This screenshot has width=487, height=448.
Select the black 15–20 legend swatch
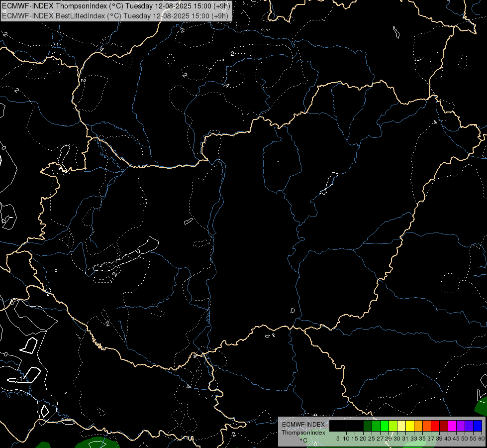coord(359,426)
